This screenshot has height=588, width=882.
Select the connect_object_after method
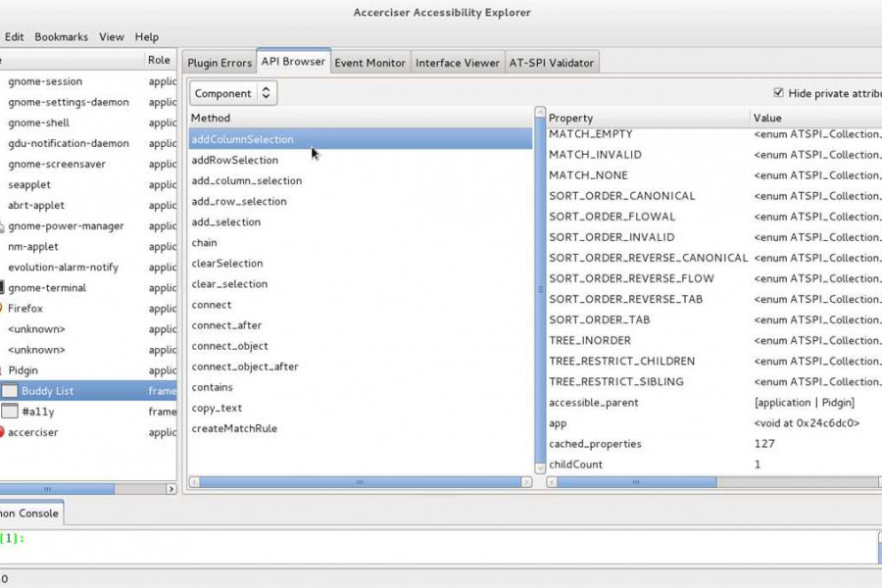pyautogui.click(x=360, y=367)
